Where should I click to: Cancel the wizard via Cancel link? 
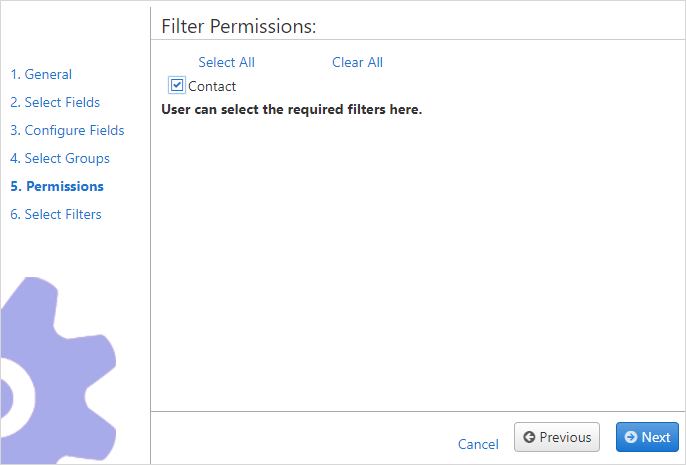(x=478, y=444)
